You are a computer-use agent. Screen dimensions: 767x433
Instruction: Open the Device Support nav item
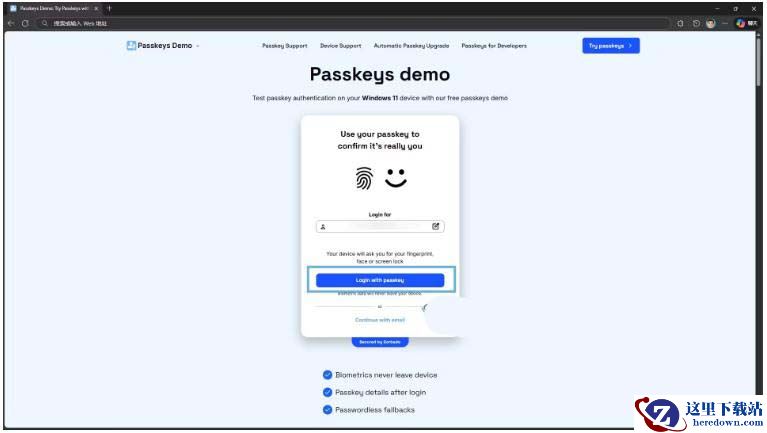tap(340, 46)
